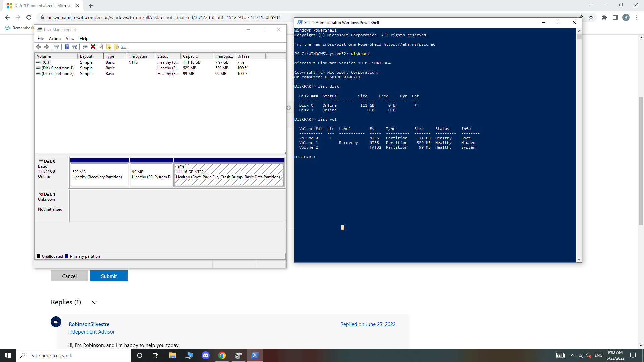This screenshot has width=644, height=362.
Task: Click the checklist settings toolbar icon
Action: pos(124,47)
